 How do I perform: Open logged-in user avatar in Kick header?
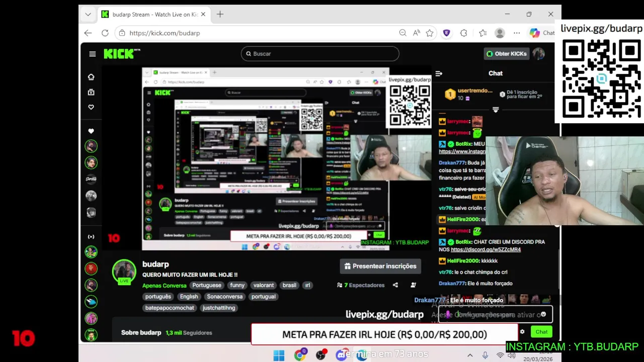(539, 54)
